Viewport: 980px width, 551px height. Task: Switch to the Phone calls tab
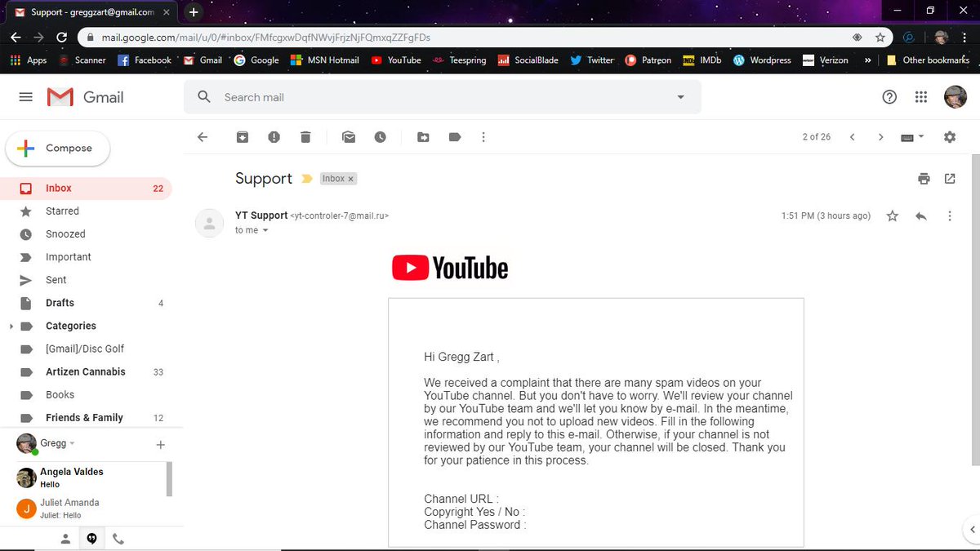coord(118,539)
